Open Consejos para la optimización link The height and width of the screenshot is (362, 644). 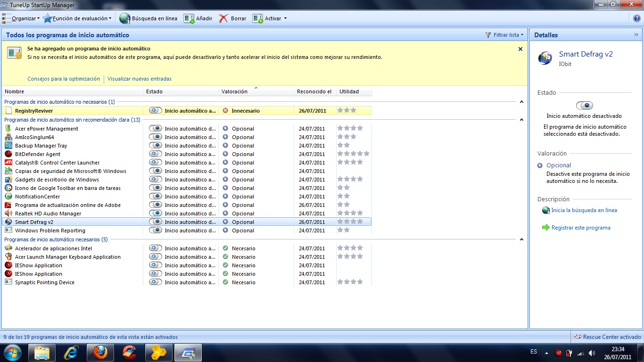[x=64, y=79]
